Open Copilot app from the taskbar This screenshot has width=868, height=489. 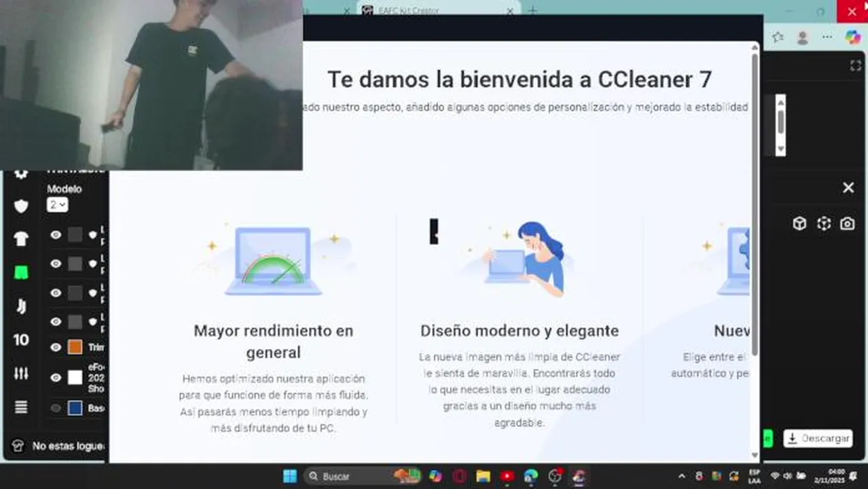click(435, 476)
